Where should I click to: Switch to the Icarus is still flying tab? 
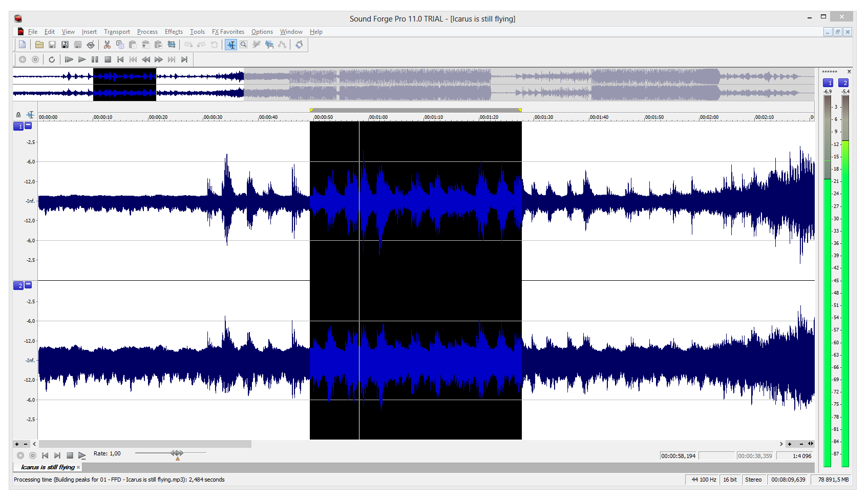coord(47,467)
